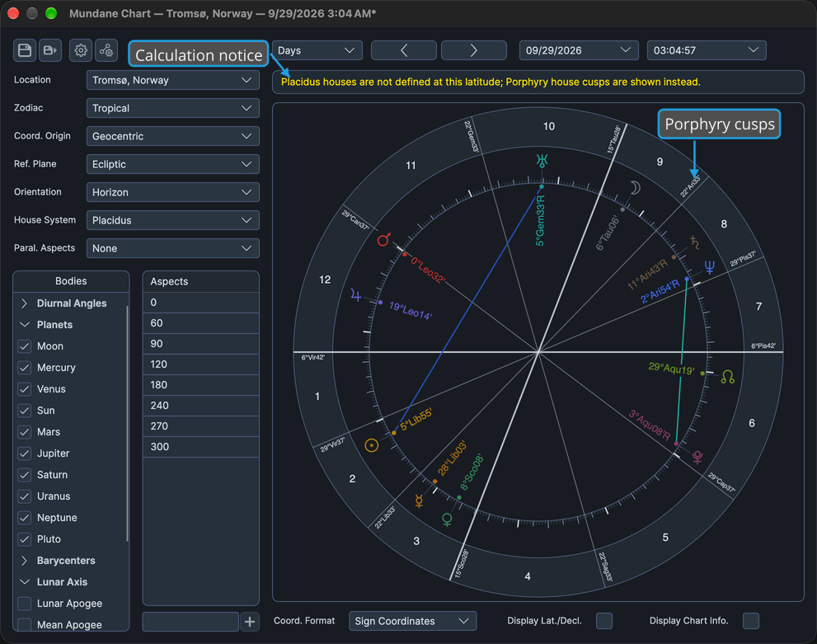Step back one period with the left arrow
The width and height of the screenshot is (817, 644).
[x=404, y=50]
